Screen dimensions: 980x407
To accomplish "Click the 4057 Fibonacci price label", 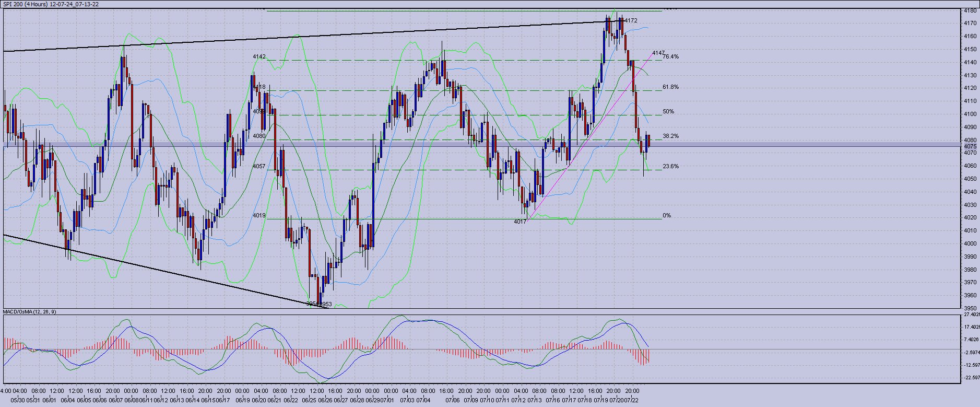I will [259, 166].
